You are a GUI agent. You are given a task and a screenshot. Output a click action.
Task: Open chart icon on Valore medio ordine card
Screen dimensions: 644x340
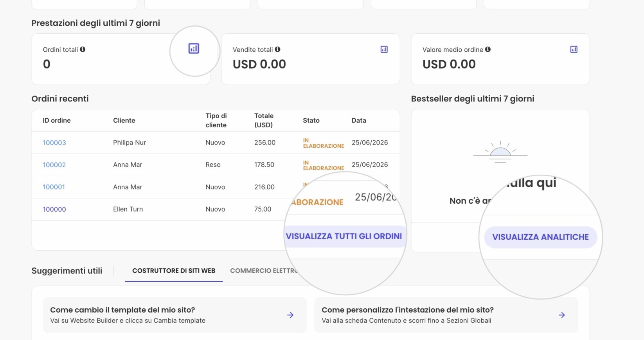[x=574, y=49]
